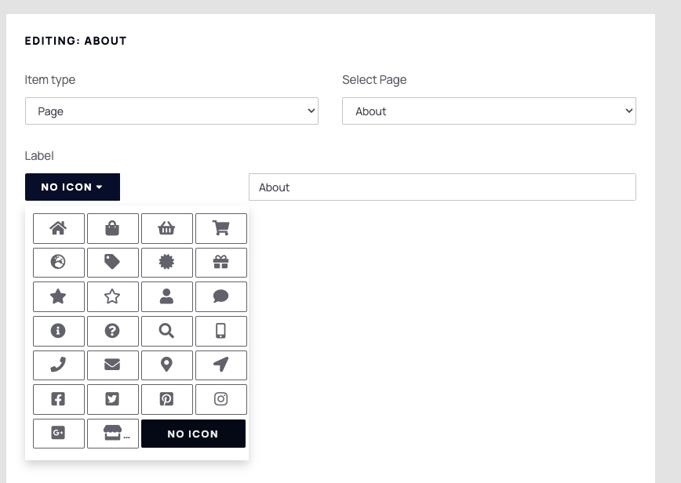Pick the gift box icon
681x483 pixels.
coord(221,262)
